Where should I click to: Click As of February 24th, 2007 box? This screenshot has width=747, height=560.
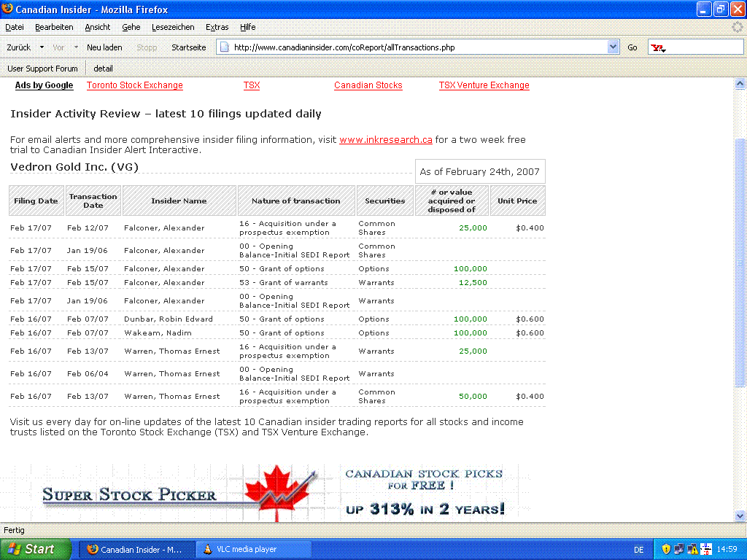click(480, 171)
